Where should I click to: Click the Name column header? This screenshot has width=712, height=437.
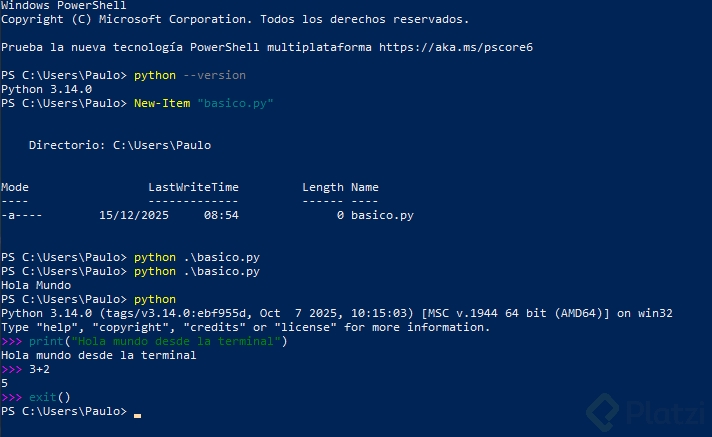pyautogui.click(x=365, y=187)
